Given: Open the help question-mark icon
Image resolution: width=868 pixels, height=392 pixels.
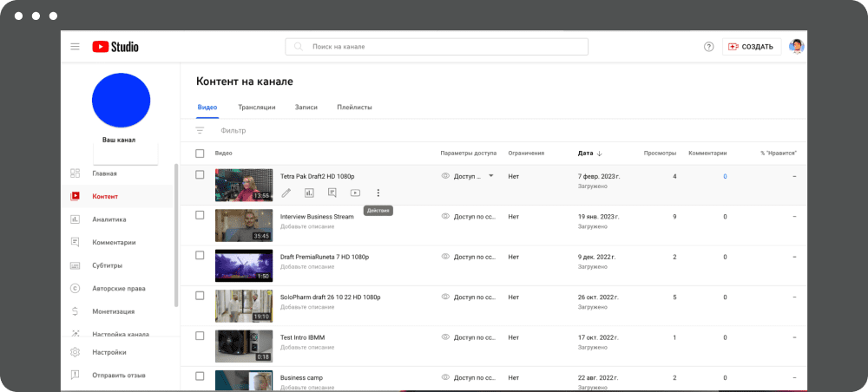Looking at the screenshot, I should pyautogui.click(x=708, y=47).
